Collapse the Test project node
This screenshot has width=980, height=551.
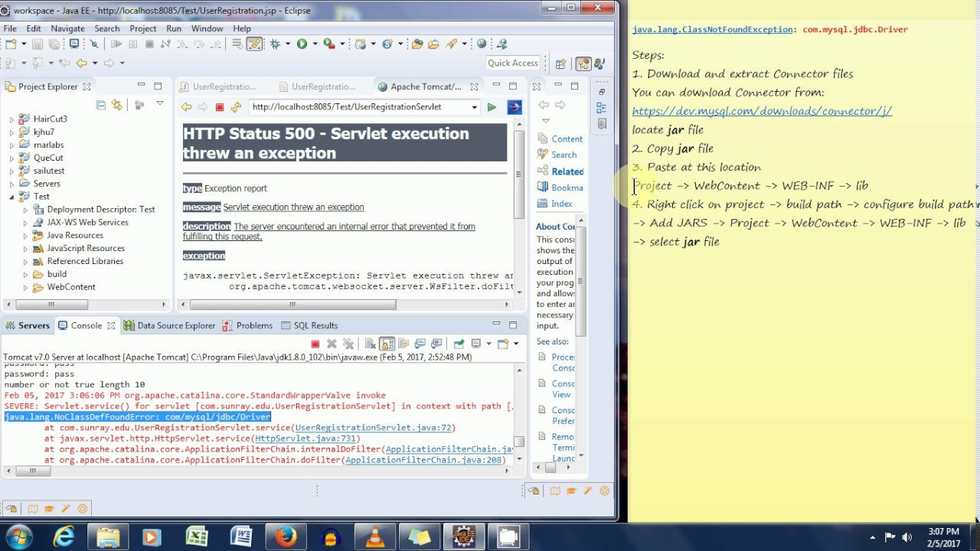pyautogui.click(x=11, y=197)
